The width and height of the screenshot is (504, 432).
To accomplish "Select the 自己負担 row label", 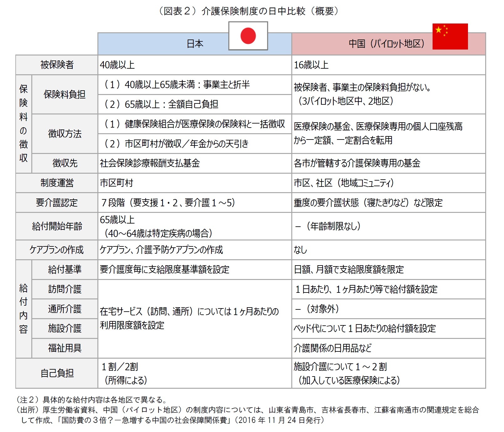I will click(57, 373).
